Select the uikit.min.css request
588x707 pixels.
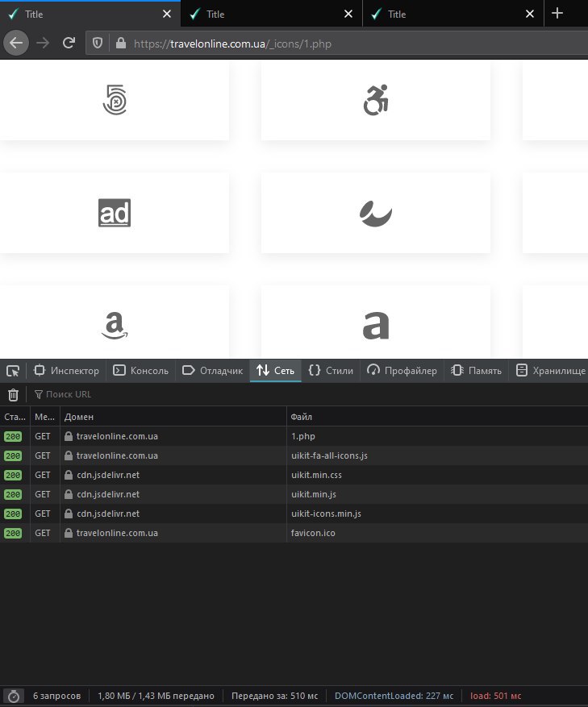[x=294, y=476]
